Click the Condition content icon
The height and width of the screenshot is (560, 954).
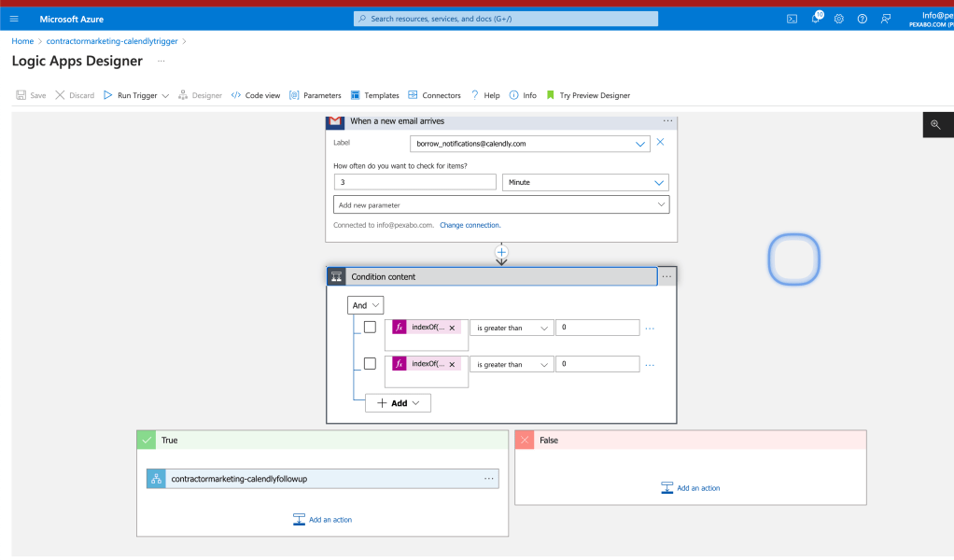336,276
